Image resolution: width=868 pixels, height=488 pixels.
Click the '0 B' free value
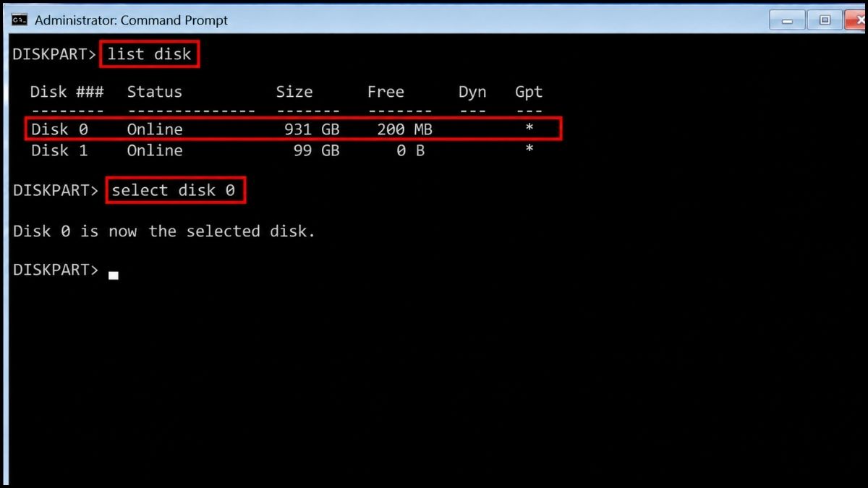[x=409, y=150]
